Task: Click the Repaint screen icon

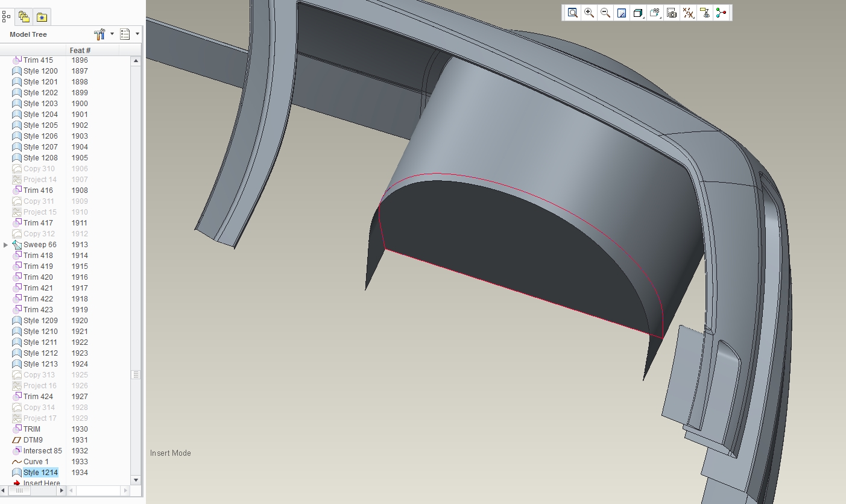Action: coord(622,13)
